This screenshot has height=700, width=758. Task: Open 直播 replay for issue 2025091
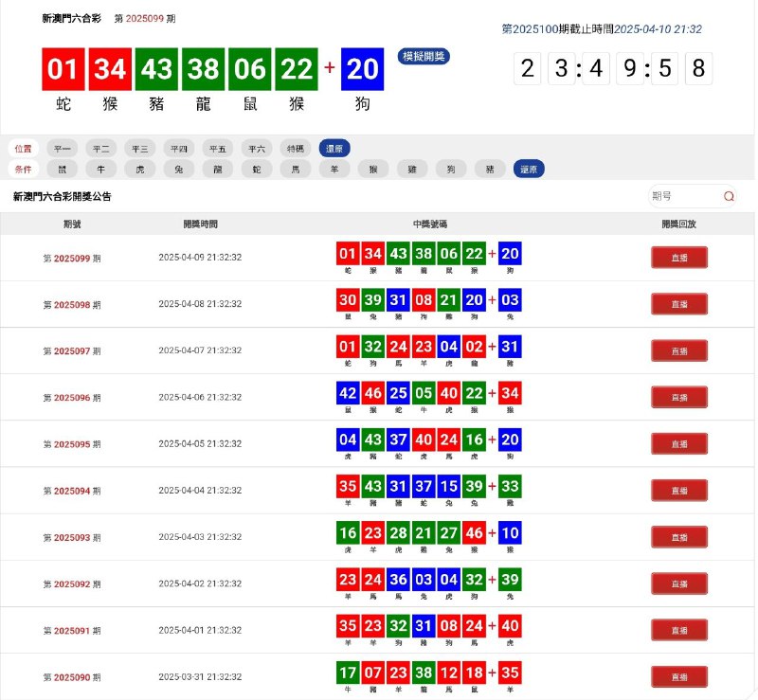point(679,631)
